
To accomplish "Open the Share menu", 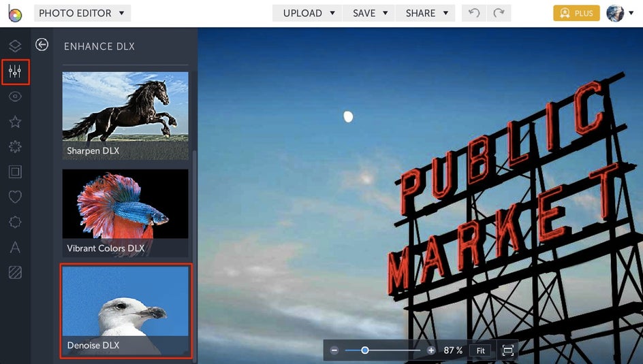I will tap(425, 13).
